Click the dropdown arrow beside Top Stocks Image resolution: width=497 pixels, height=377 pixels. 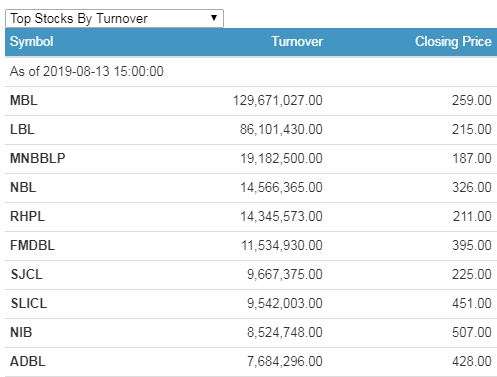point(214,18)
